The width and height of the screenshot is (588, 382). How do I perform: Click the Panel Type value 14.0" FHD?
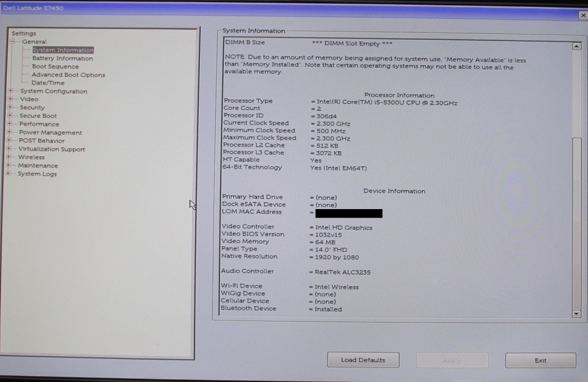tap(331, 250)
